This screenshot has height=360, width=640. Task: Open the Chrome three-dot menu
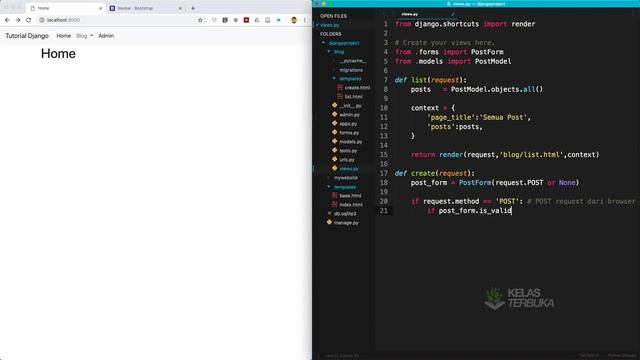pyautogui.click(x=304, y=20)
